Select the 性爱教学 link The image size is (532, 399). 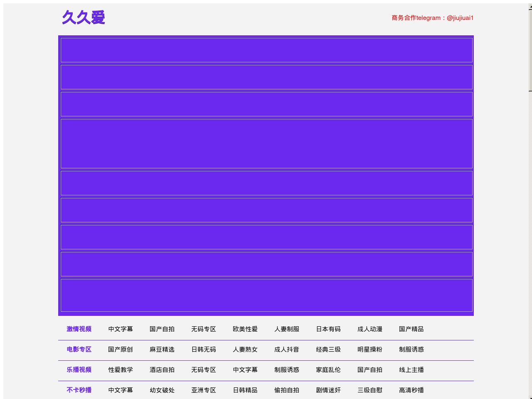tap(121, 369)
